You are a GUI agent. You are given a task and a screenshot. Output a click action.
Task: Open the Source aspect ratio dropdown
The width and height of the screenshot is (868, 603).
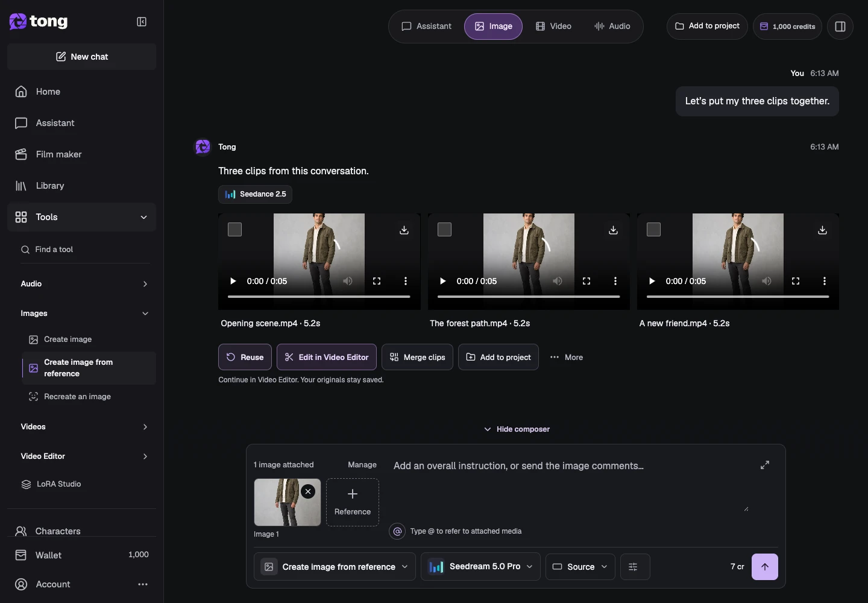580,567
